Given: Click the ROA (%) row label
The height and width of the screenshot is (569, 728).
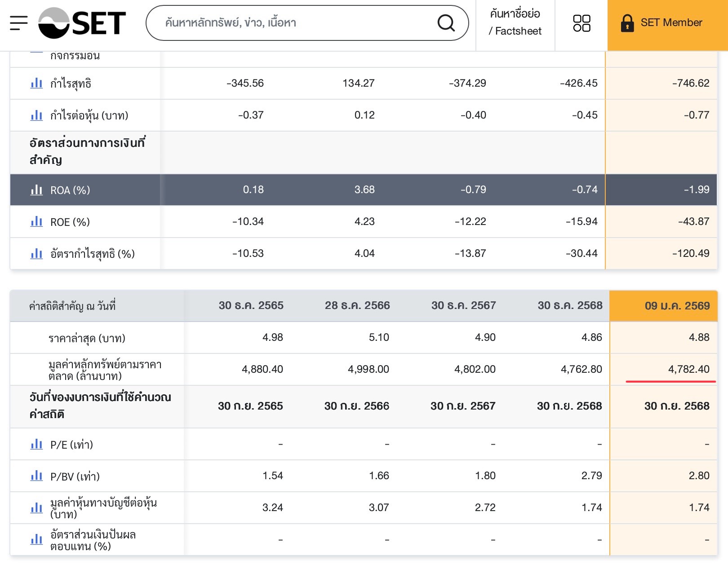Looking at the screenshot, I should [70, 190].
